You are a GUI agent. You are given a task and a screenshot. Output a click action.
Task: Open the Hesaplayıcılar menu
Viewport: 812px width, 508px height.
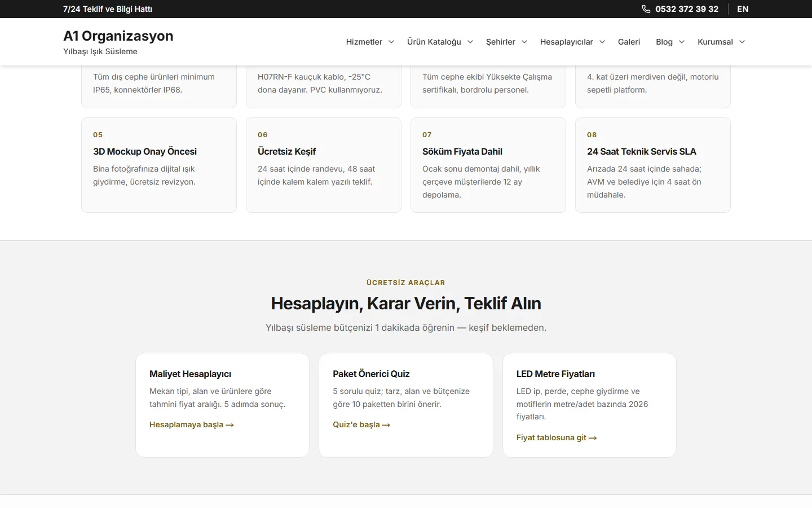tap(567, 42)
